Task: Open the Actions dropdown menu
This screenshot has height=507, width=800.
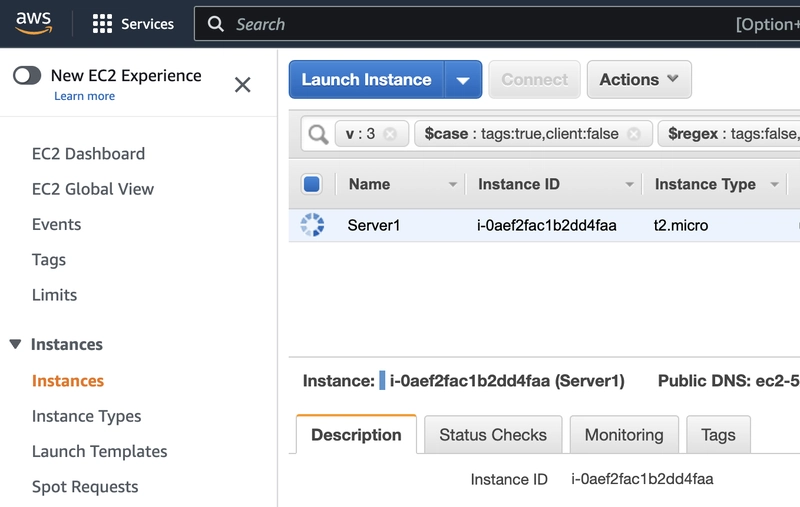Action: pyautogui.click(x=639, y=80)
